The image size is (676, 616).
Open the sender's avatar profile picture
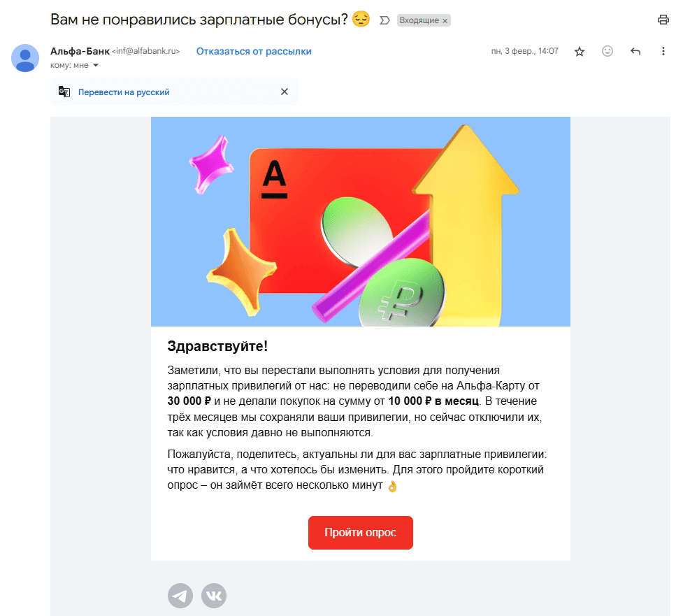pos(25,58)
